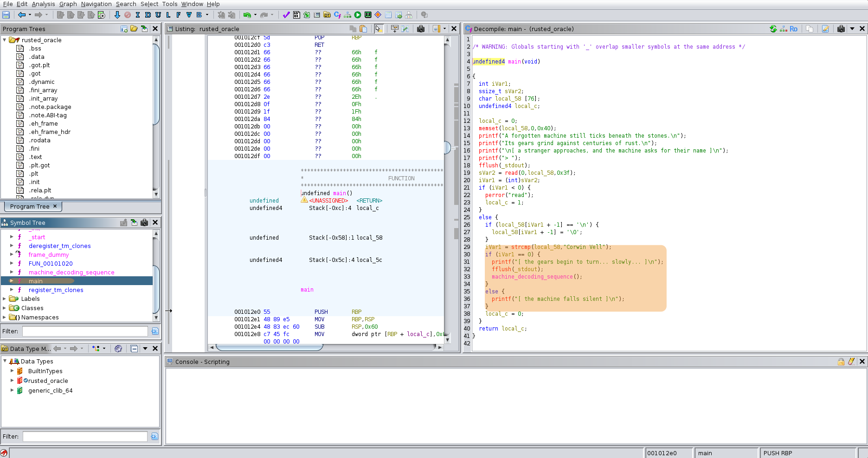Click the down arrow navigation icon in toolbar

click(117, 15)
